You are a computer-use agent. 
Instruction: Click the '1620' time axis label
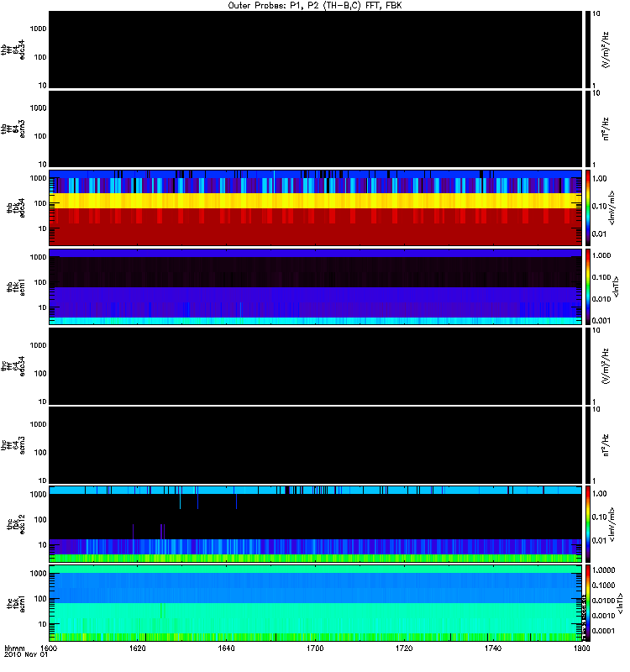point(138,648)
